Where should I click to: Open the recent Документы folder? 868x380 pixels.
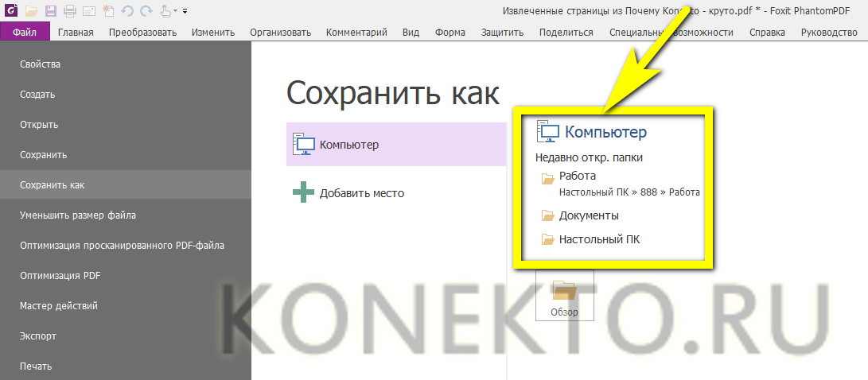588,215
